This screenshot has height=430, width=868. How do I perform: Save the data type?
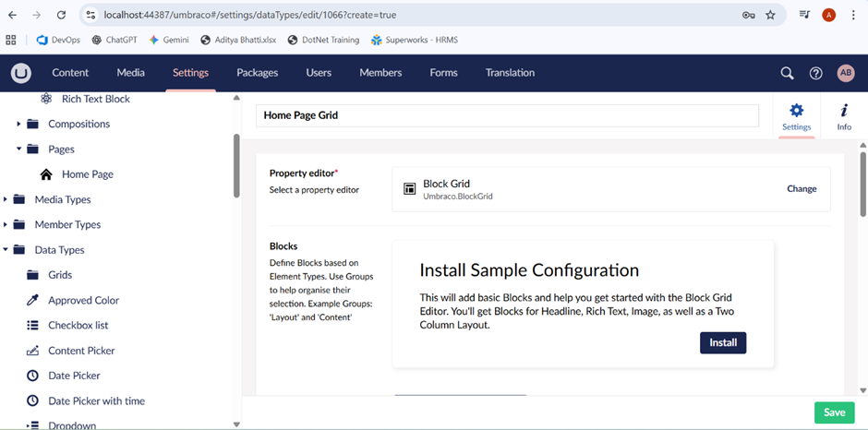834,412
